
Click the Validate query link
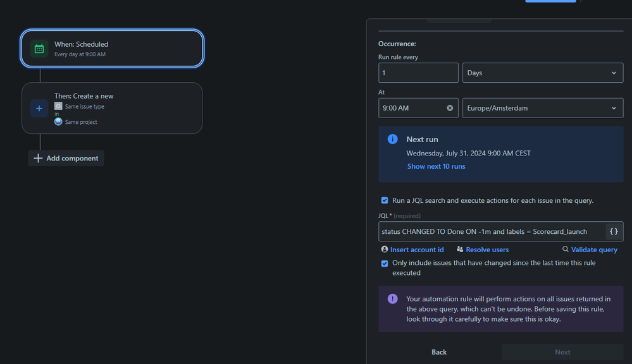point(593,249)
